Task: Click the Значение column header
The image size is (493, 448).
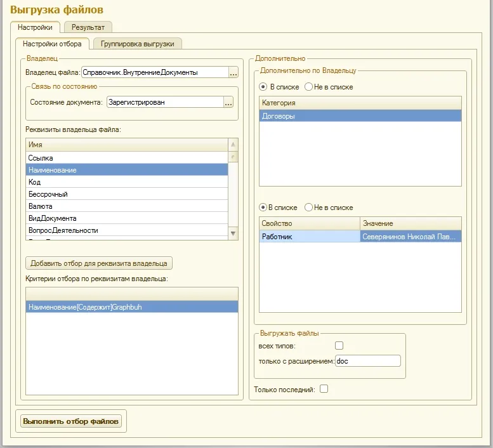Action: [411, 223]
